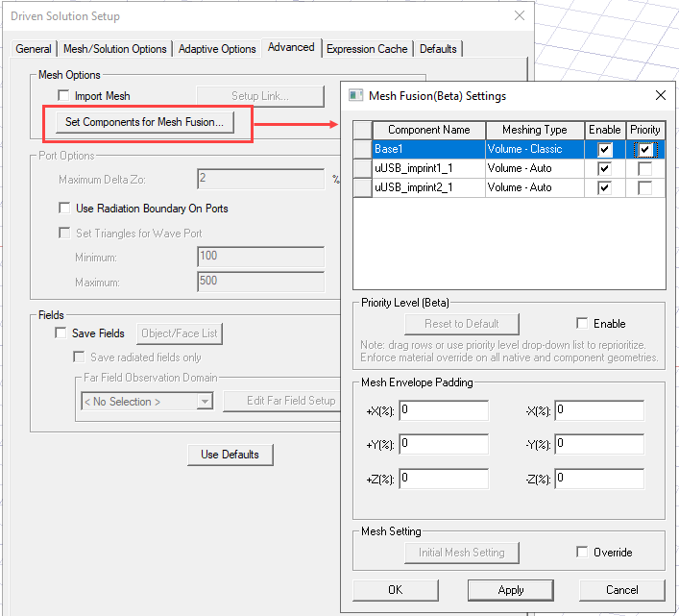
Task: Check the Mesh Setting Override checkbox
Action: click(582, 552)
